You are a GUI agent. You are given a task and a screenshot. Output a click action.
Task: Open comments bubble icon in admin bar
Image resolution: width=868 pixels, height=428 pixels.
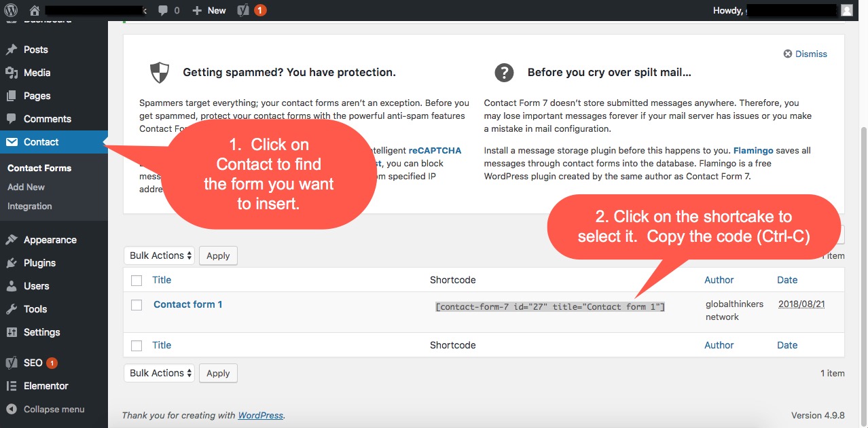tap(163, 10)
